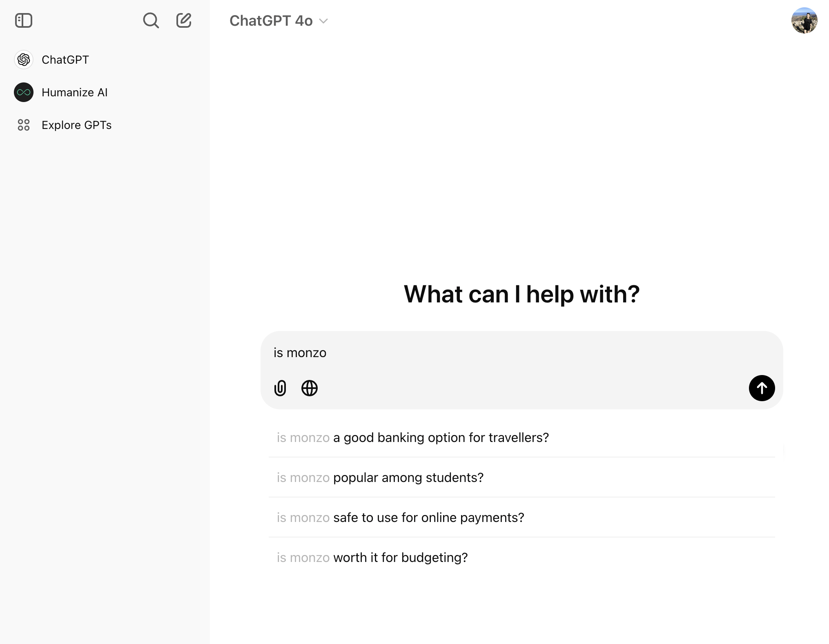The width and height of the screenshot is (829, 644).
Task: Click the ChatGPT logo icon
Action: [24, 60]
